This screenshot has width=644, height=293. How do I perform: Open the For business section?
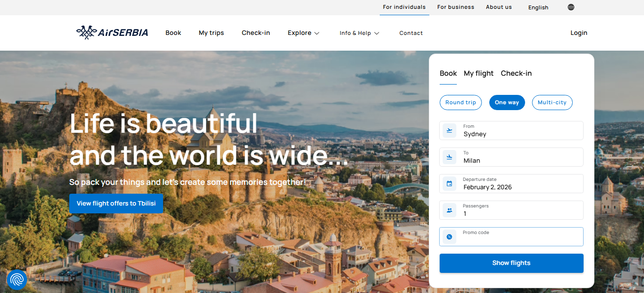pyautogui.click(x=455, y=7)
